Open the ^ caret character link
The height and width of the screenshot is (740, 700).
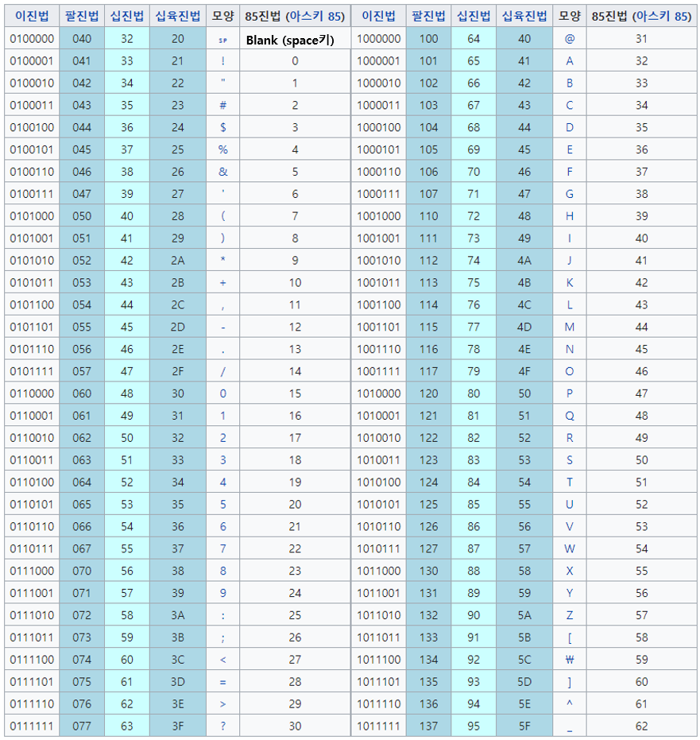[570, 703]
